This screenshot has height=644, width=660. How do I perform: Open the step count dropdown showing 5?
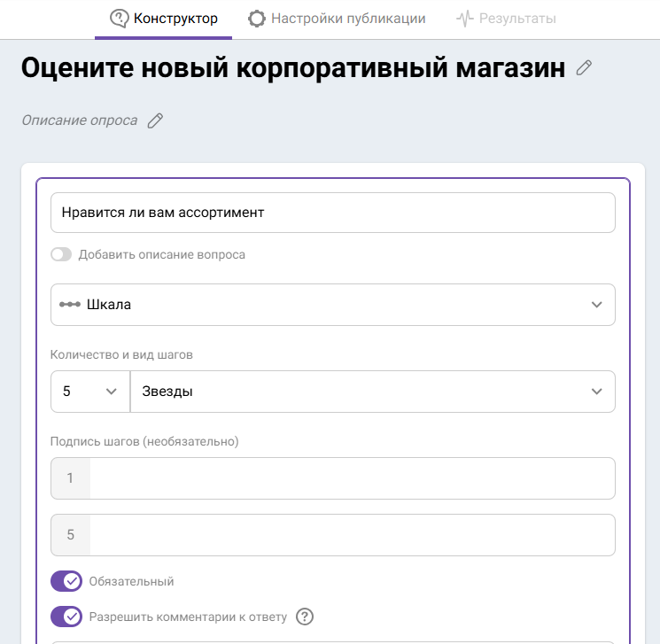click(90, 392)
